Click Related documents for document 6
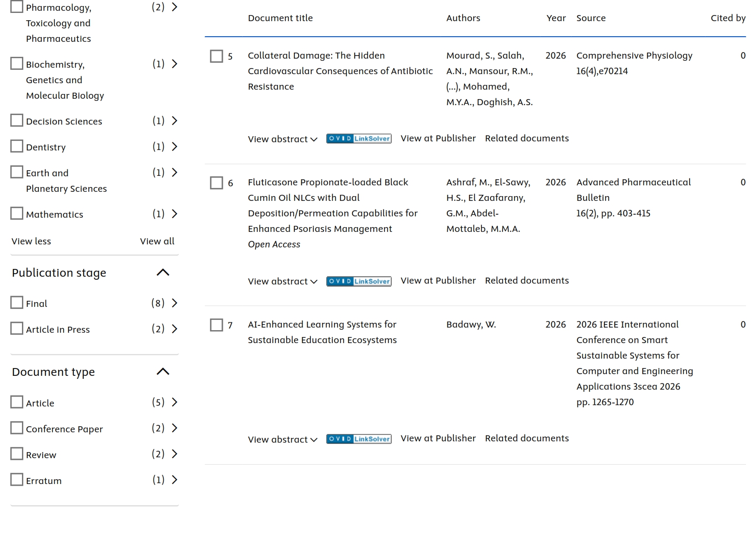Image resolution: width=756 pixels, height=534 pixels. click(527, 281)
